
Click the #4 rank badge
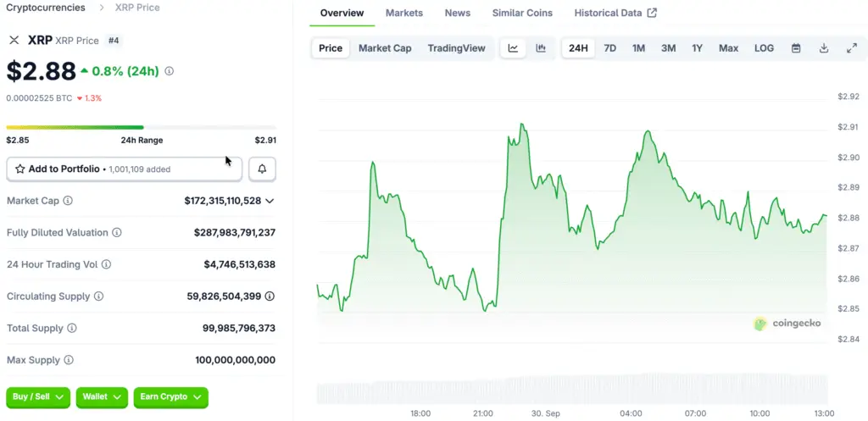(x=114, y=41)
